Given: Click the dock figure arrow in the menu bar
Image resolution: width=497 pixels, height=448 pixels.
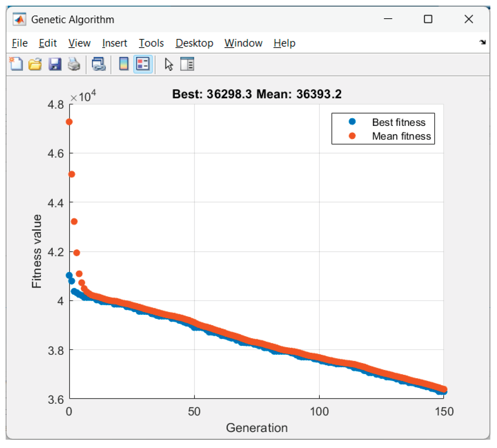Looking at the screenshot, I should click(x=482, y=42).
